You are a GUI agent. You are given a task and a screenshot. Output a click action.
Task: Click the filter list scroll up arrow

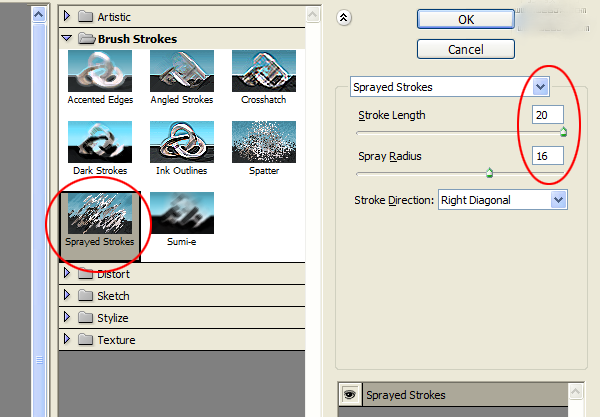tap(313, 15)
